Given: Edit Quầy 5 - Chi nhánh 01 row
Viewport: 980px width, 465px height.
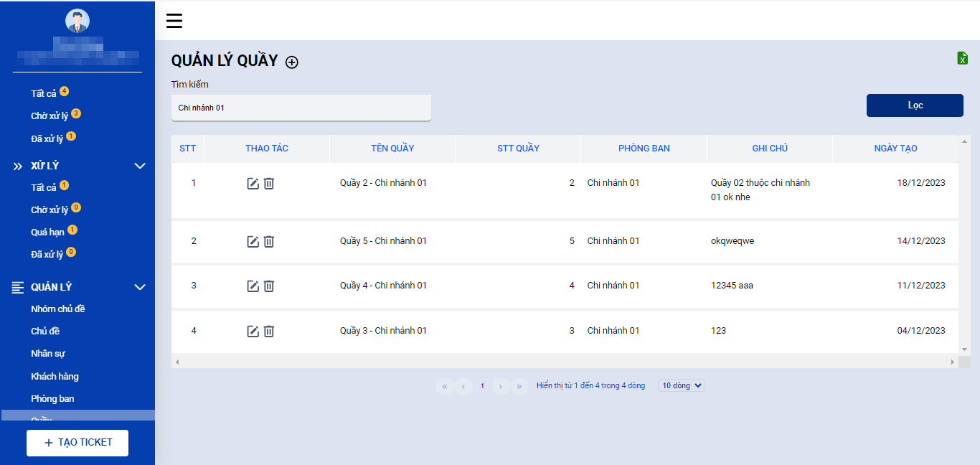Looking at the screenshot, I should coord(253,242).
